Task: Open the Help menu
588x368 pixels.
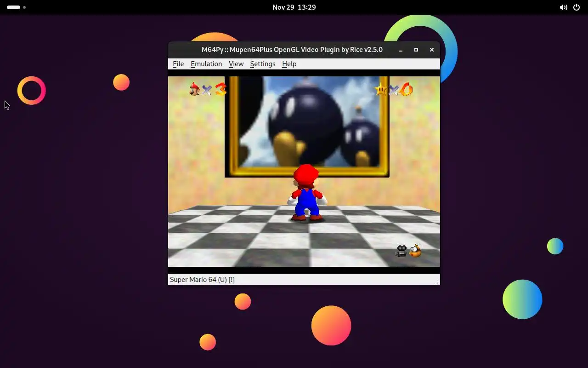Action: tap(289, 64)
